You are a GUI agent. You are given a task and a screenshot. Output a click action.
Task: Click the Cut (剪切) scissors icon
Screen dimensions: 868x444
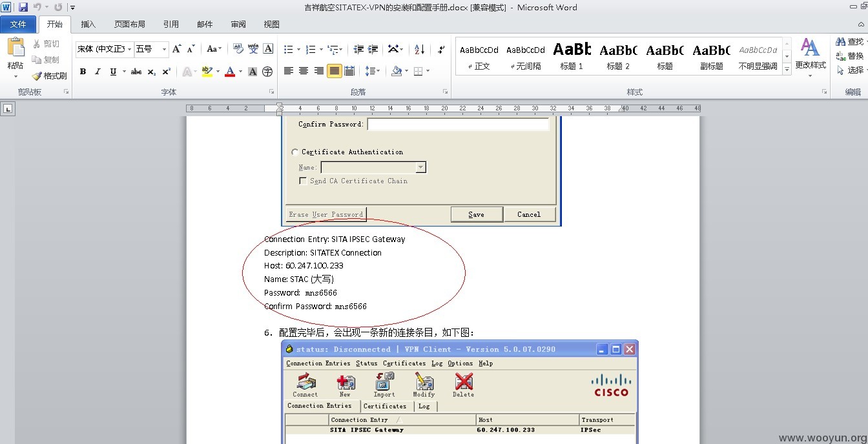click(x=37, y=44)
